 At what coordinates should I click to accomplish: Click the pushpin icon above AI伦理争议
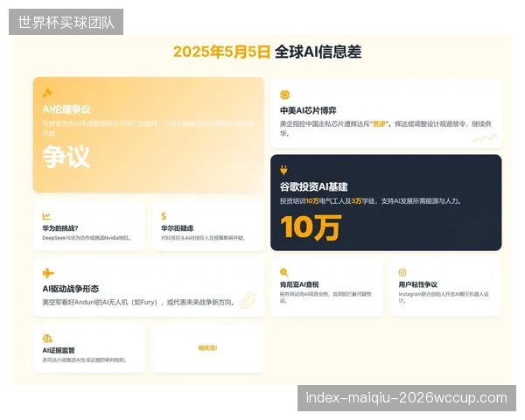(47, 93)
